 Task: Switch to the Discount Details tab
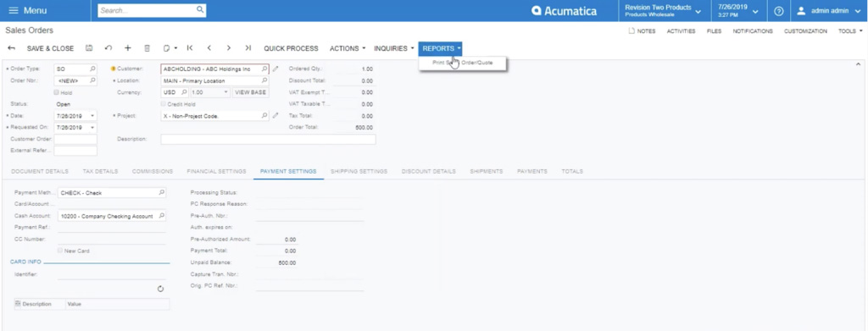pos(429,171)
